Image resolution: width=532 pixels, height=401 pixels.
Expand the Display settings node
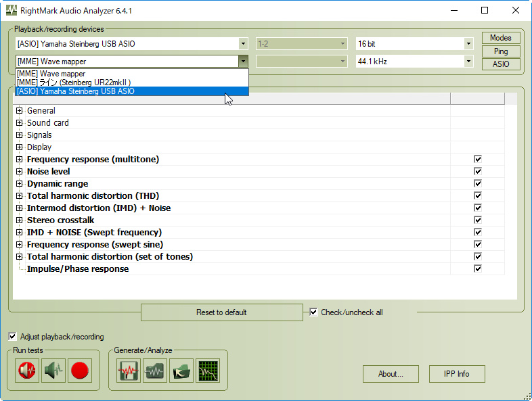click(20, 147)
